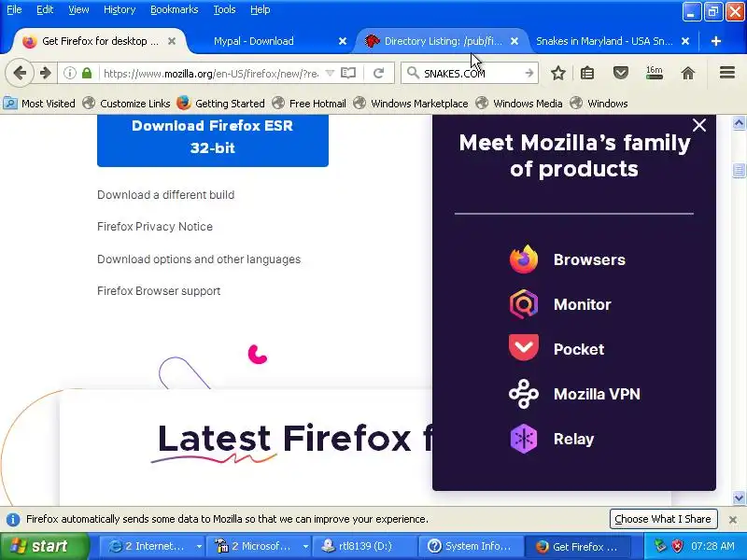Click the magnifying glass search icon

(413, 73)
